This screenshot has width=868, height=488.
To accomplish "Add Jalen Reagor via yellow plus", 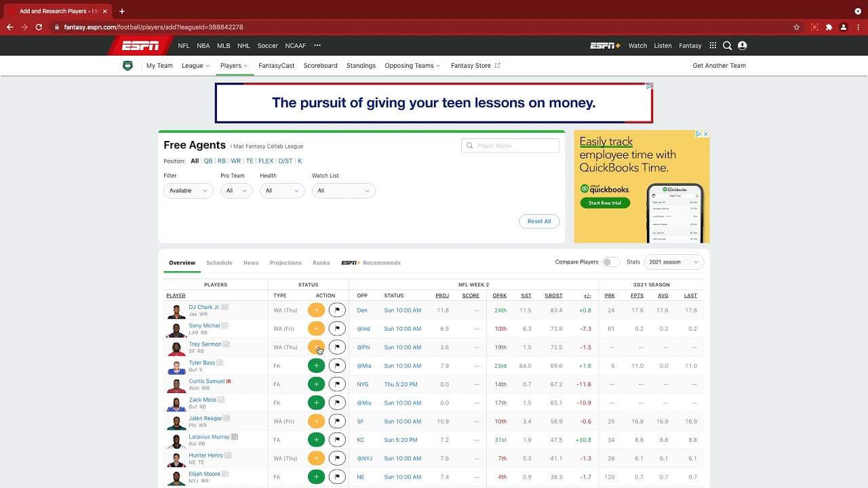I will pos(316,422).
